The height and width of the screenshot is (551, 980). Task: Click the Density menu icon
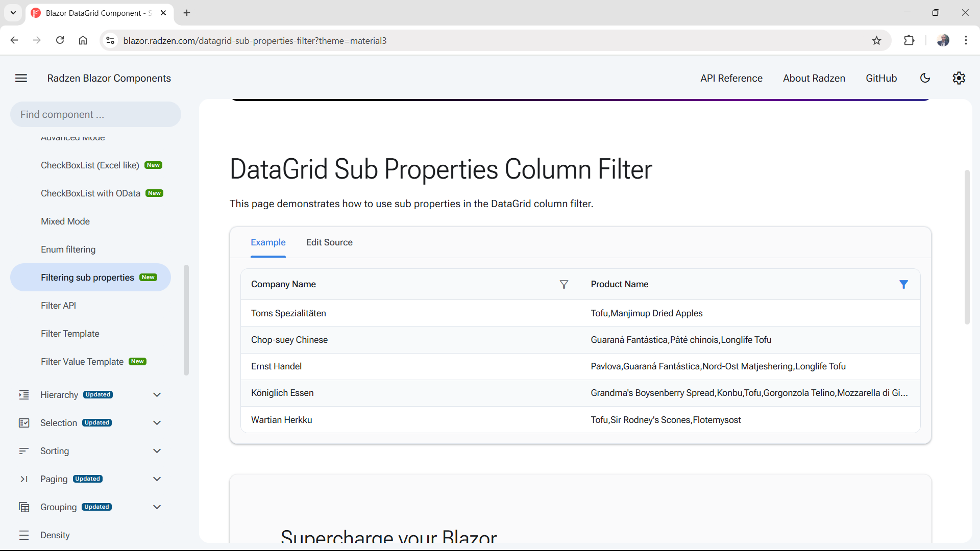click(24, 535)
